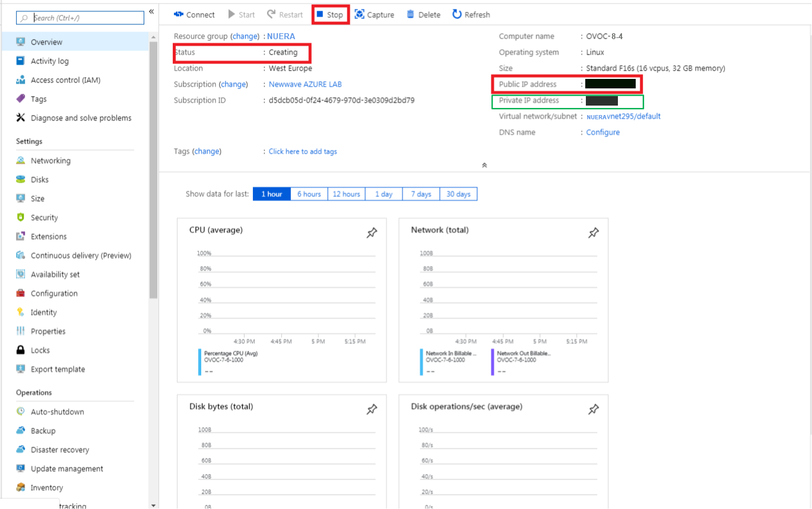Open the NUERA resource group link
This screenshot has height=509, width=812.
coord(281,36)
